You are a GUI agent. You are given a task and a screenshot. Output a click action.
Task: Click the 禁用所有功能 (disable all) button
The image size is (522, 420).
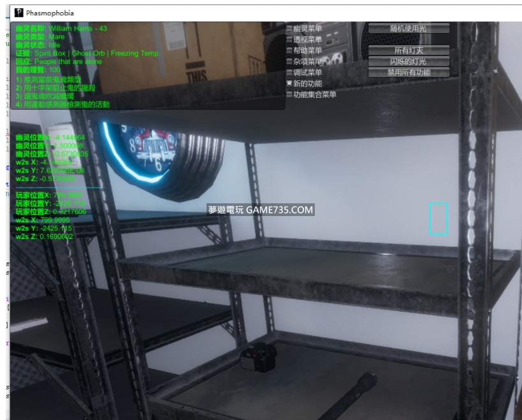409,73
